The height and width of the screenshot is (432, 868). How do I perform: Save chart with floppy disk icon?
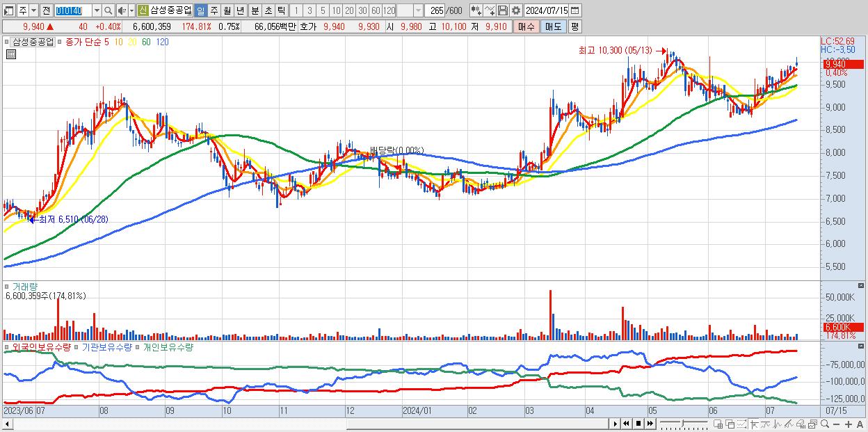pos(502,10)
